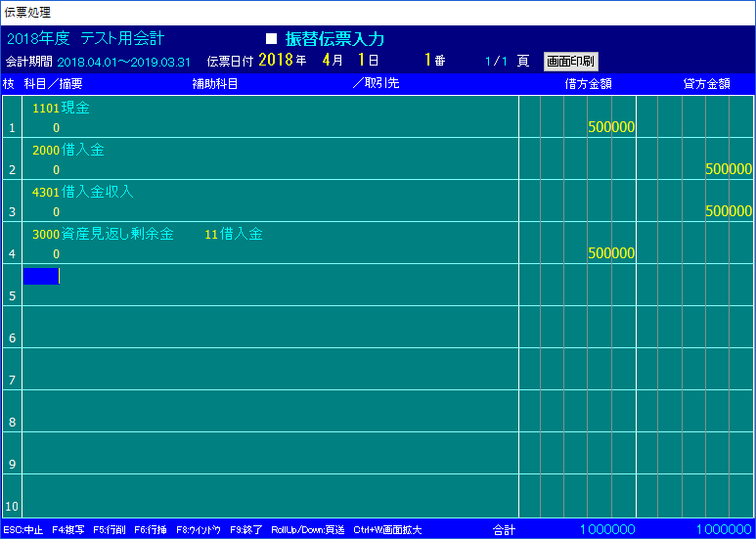
Task: Click the voucher month 4月 field
Action: pyautogui.click(x=333, y=61)
